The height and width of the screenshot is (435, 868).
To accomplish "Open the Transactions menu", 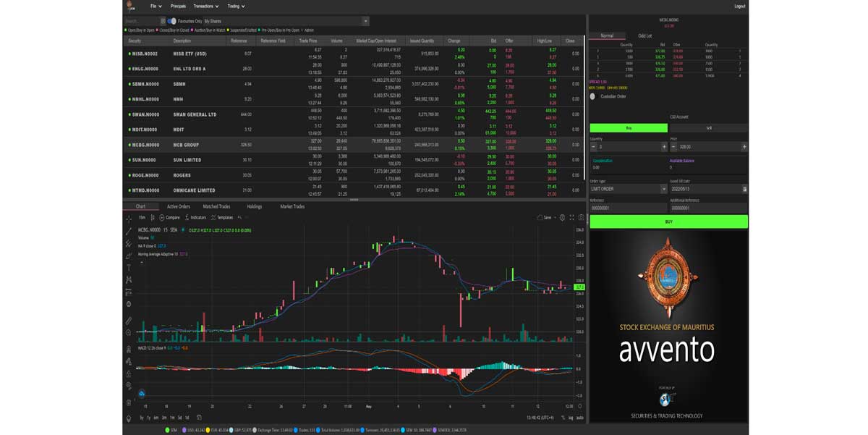I will 206,6.
